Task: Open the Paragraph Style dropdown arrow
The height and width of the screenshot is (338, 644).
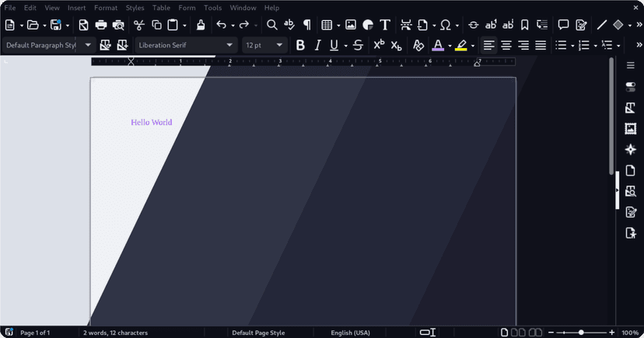Action: 89,45
